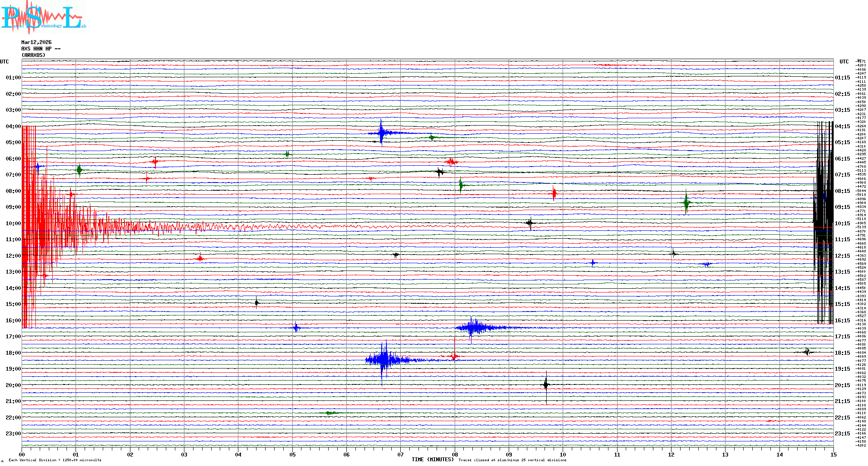The width and height of the screenshot is (868, 466).
Task: Select minute tick 15 on bottom axis
Action: 833,454
